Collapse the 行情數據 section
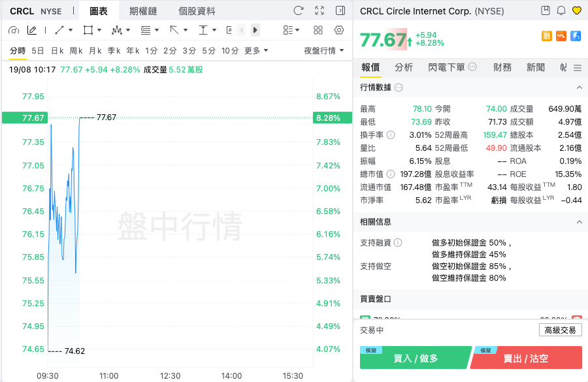This screenshot has width=588, height=382. (x=580, y=88)
